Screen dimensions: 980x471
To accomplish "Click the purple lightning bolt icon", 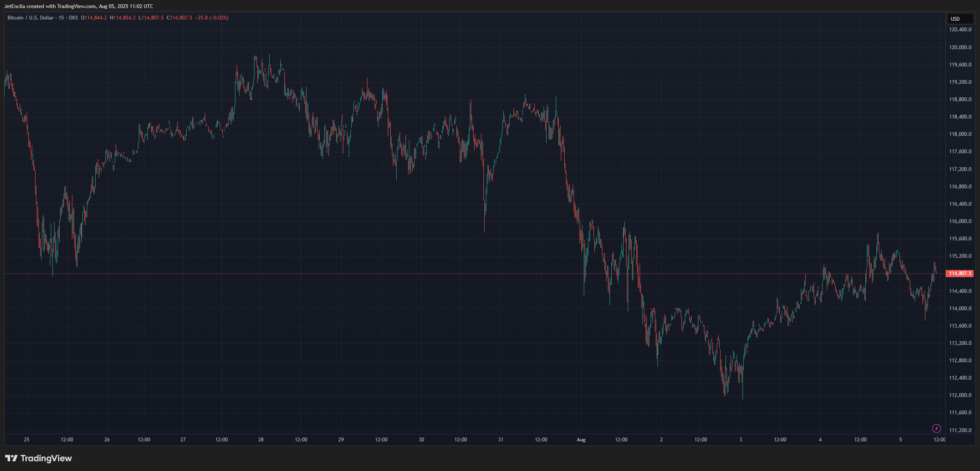I will (936, 429).
